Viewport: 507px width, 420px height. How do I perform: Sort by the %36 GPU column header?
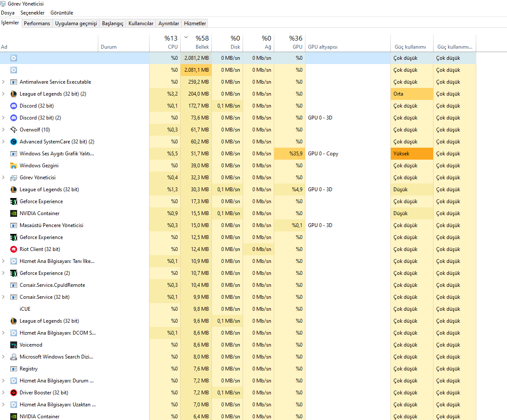[290, 43]
